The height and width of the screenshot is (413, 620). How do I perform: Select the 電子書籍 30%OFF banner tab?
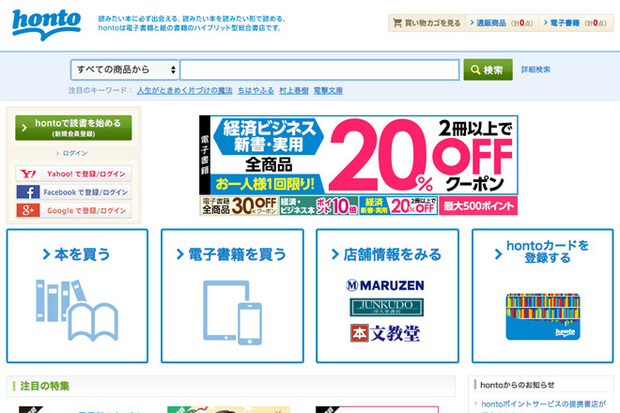point(239,206)
